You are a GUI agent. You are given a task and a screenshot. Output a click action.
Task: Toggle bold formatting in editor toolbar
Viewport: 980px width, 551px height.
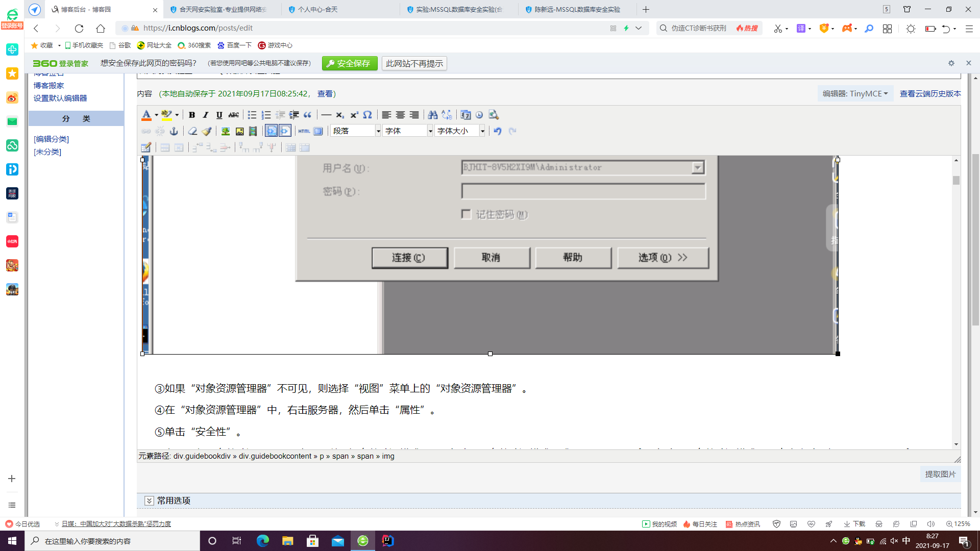pyautogui.click(x=192, y=115)
